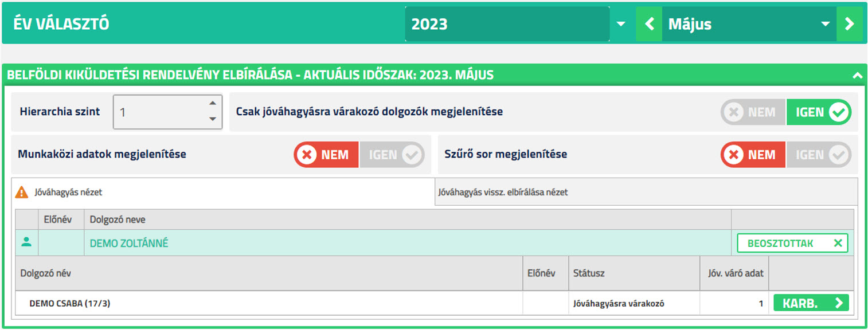The height and width of the screenshot is (330, 868).
Task: Click the orange warning icon on Jóváhagyás nézet
Action: [21, 192]
